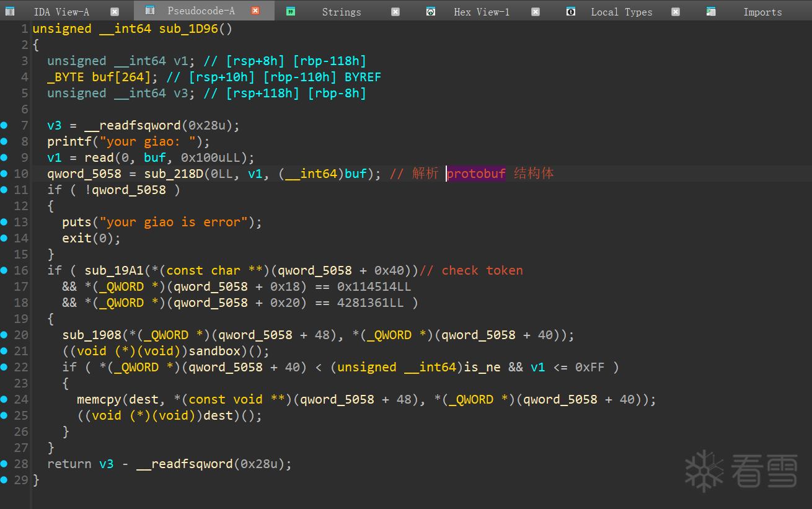Switch to the Hex View-1 tab
The width and height of the screenshot is (812, 509).
(x=482, y=11)
